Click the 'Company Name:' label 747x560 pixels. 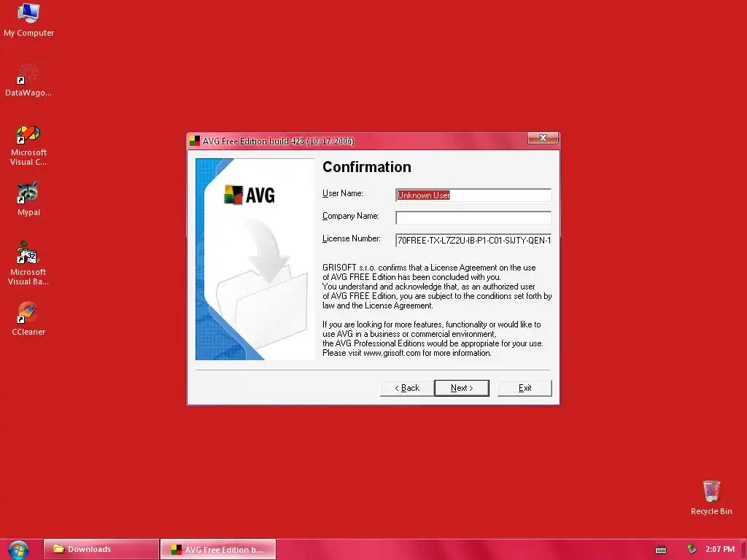click(x=351, y=216)
